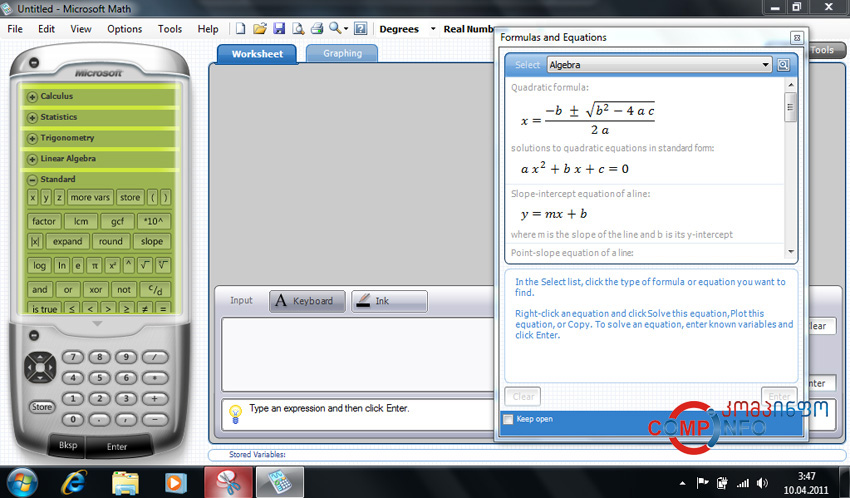The width and height of the screenshot is (850, 498).
Task: Click the volume icon in system tray
Action: [762, 482]
